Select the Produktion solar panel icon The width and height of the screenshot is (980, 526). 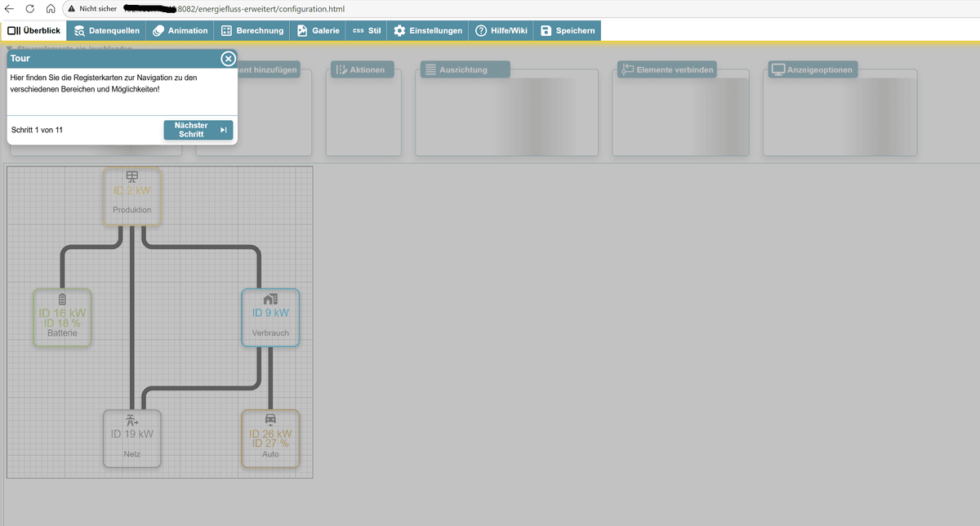pos(131,175)
